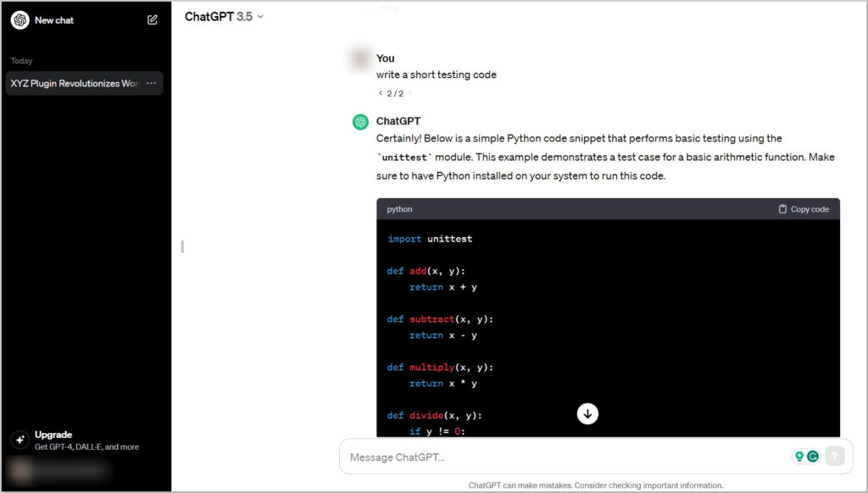Click Upgrade to get GPT-4
The width and height of the screenshot is (868, 493).
[86, 440]
